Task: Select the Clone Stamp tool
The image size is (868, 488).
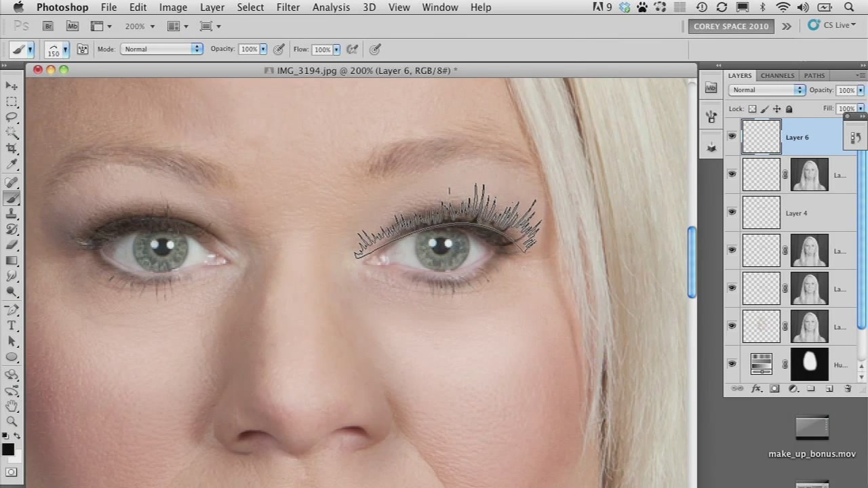Action: [x=12, y=213]
